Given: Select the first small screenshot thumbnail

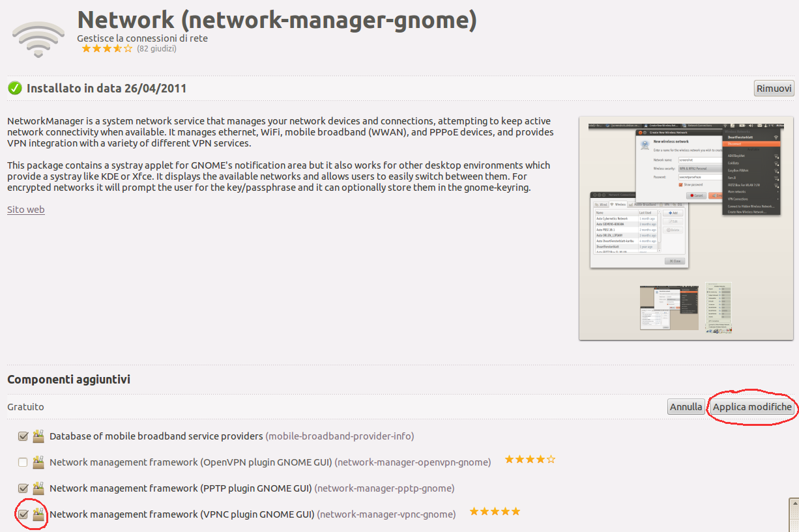Looking at the screenshot, I should 669,308.
